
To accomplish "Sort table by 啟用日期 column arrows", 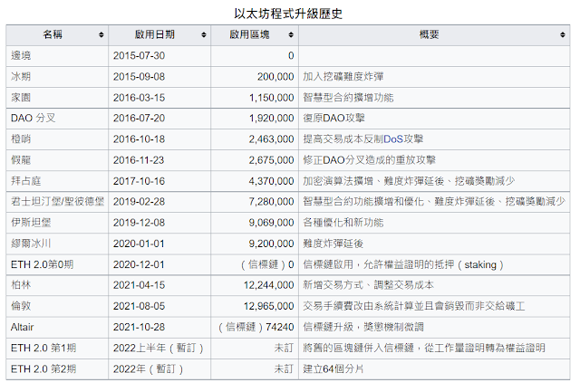I will pos(204,35).
